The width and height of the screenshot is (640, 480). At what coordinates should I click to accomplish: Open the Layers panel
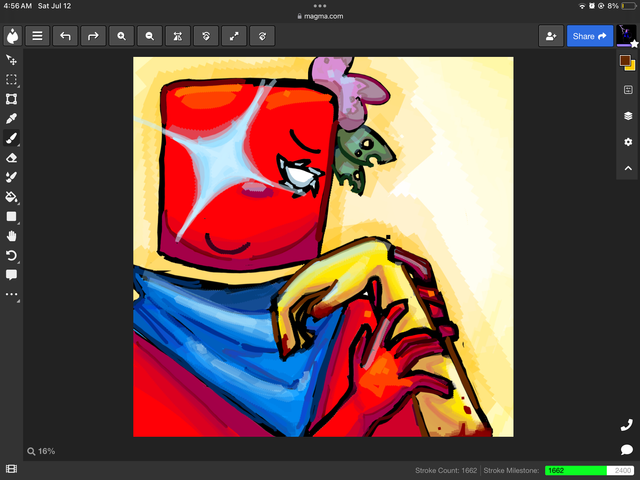click(x=628, y=116)
